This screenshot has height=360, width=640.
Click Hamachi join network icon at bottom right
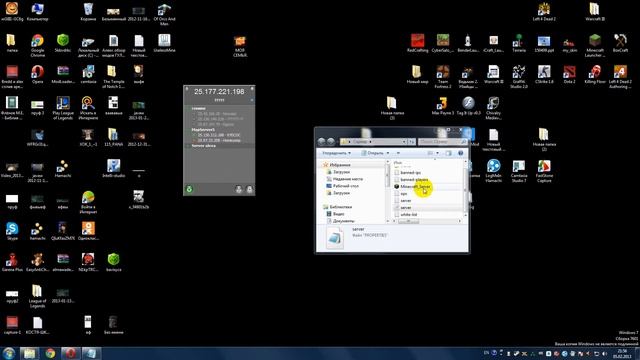(249, 189)
